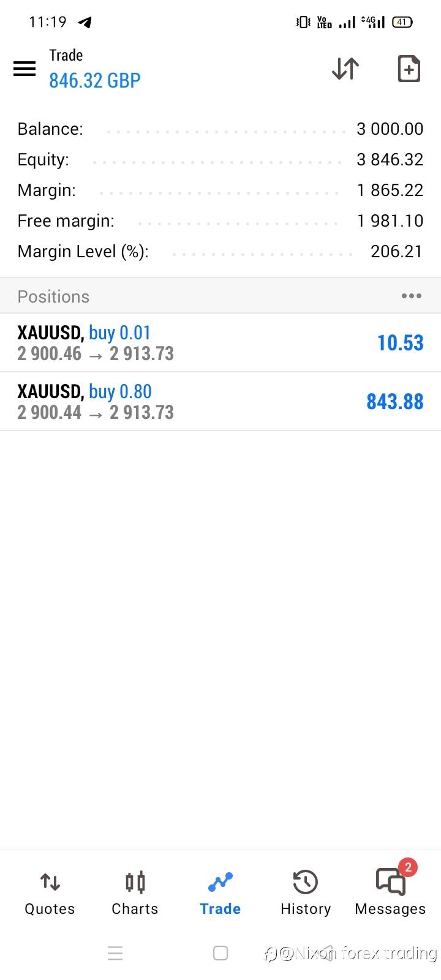Go to the History tab
This screenshot has width=441, height=980.
point(305,894)
